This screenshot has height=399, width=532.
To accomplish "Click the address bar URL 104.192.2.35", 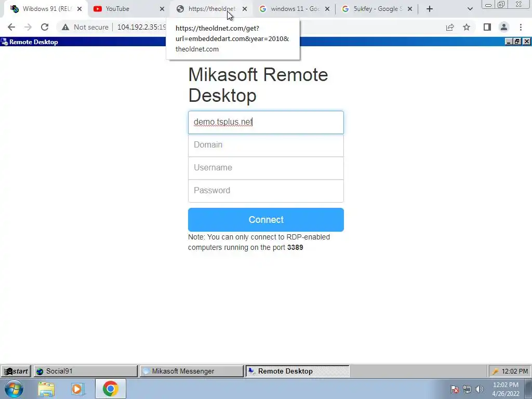I will [x=141, y=27].
